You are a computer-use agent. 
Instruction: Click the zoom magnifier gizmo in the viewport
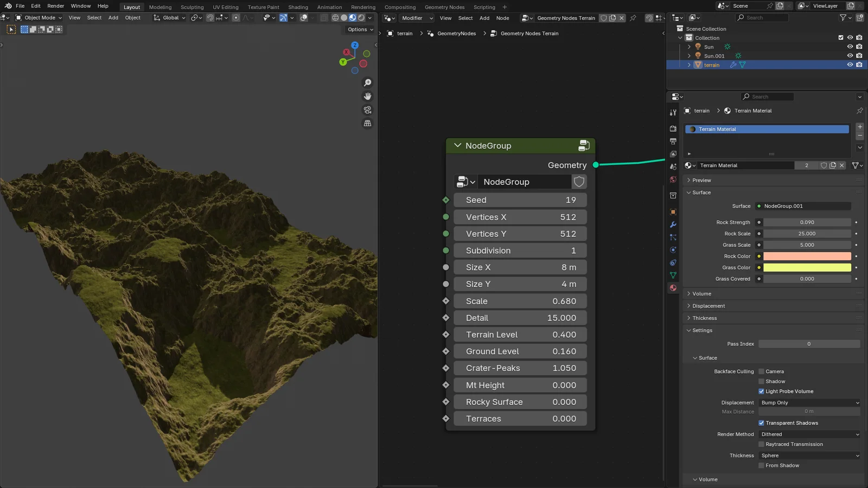[x=368, y=82]
